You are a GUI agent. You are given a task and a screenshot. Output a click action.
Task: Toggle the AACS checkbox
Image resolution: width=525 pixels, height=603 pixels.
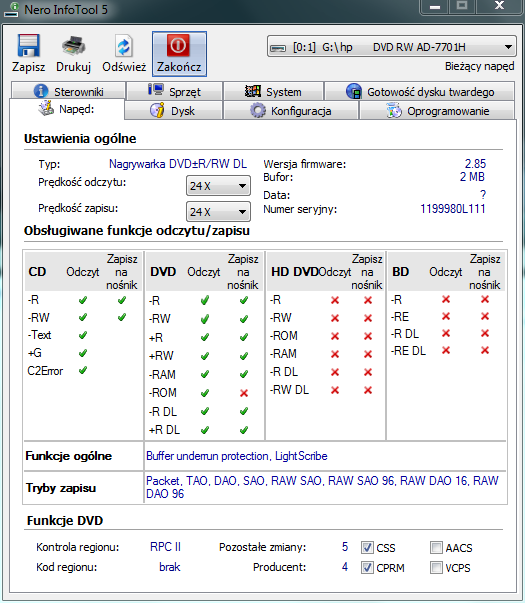436,547
